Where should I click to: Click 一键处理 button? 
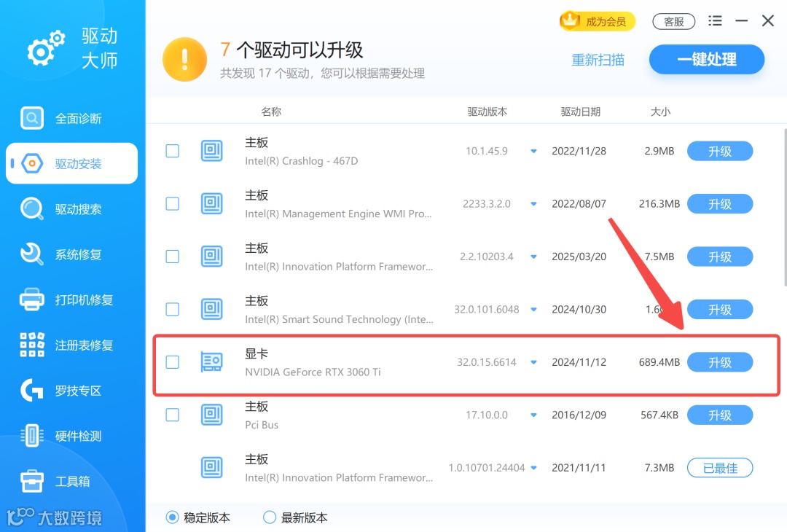tap(707, 59)
